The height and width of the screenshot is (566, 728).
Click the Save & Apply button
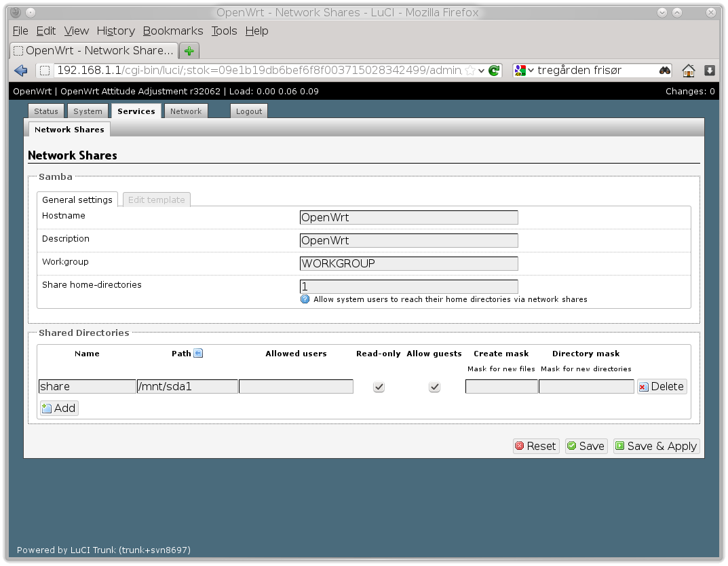656,446
